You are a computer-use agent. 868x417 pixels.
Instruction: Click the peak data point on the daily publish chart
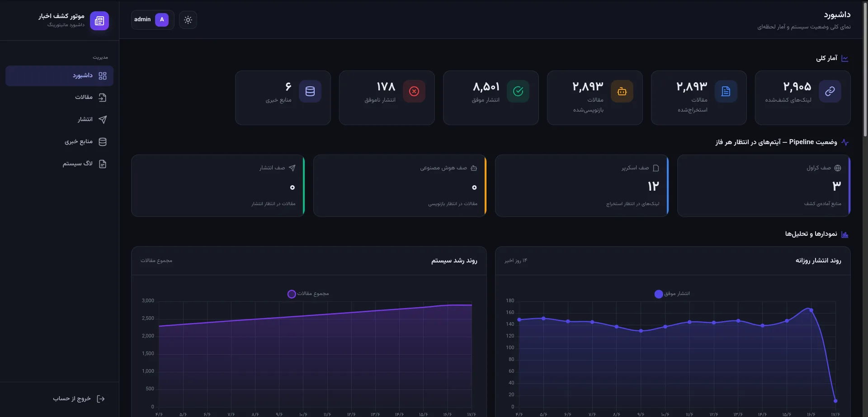(x=811, y=310)
